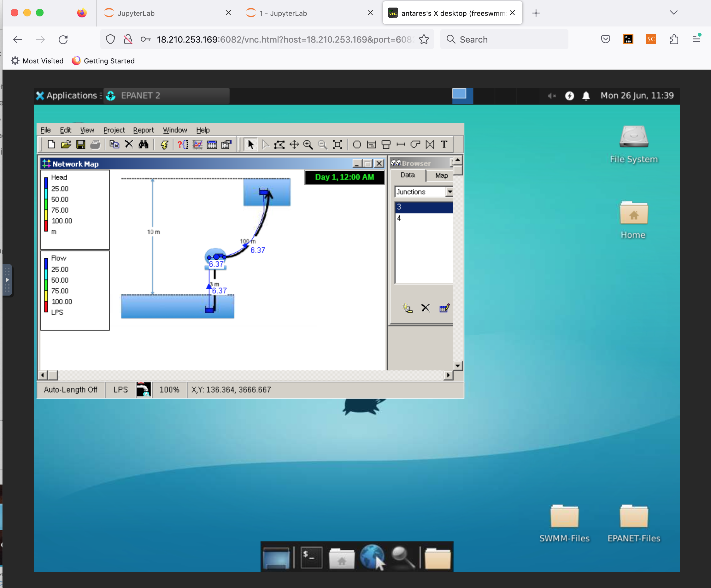Click the down arrow of vertical scrollbar
Image resolution: width=711 pixels, height=588 pixels.
click(x=457, y=366)
